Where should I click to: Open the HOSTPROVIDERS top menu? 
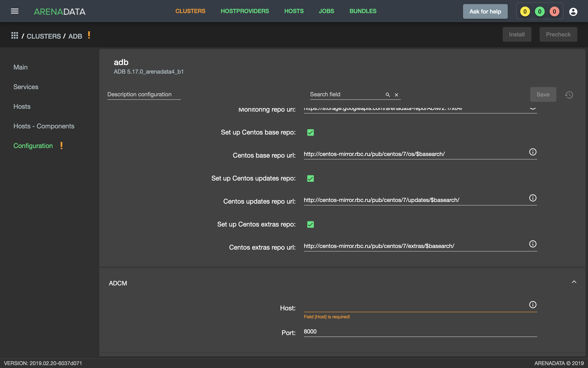point(245,11)
